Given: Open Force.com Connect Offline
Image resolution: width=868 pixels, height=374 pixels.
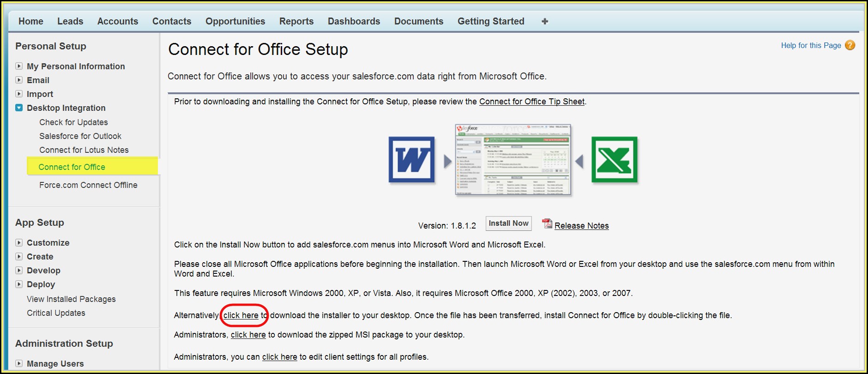Looking at the screenshot, I should [x=88, y=185].
